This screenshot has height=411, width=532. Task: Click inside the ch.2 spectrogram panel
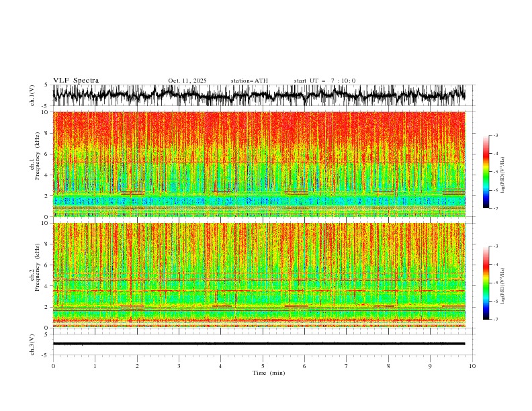259,275
